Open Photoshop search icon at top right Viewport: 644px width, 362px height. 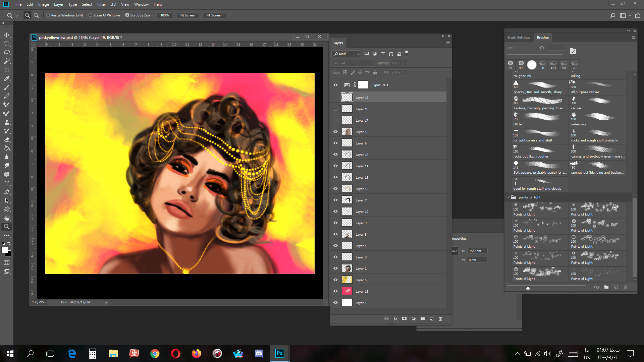click(x=613, y=15)
